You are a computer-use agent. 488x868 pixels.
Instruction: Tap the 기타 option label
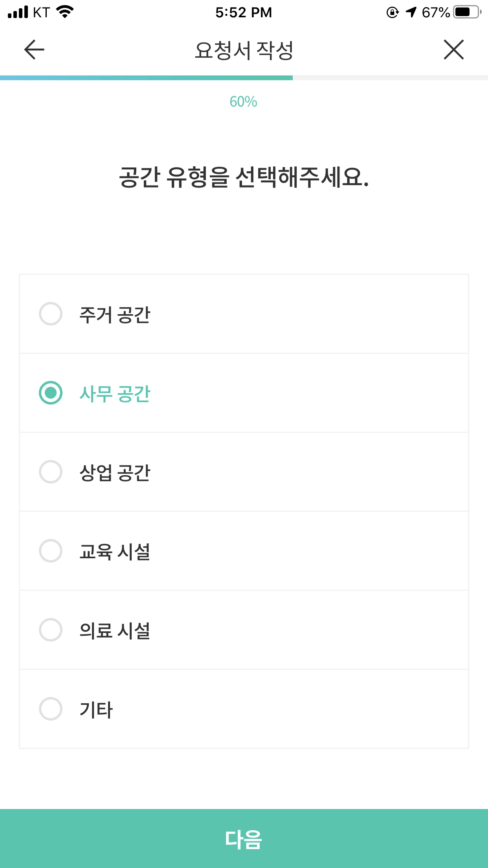tap(96, 710)
